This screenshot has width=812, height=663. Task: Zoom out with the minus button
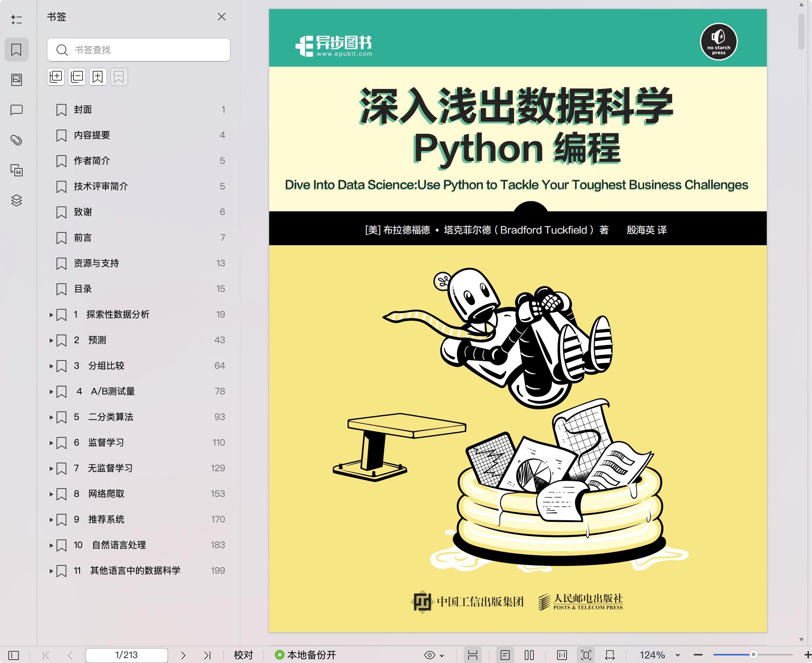(x=698, y=655)
